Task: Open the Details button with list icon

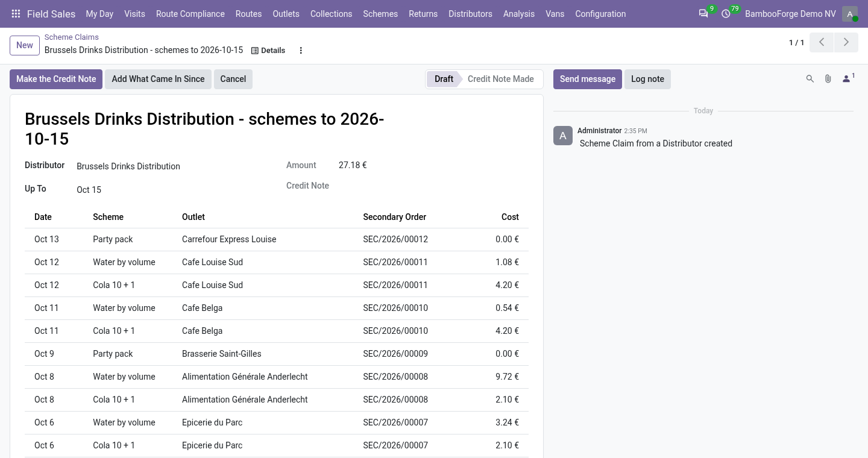Action: tap(268, 51)
